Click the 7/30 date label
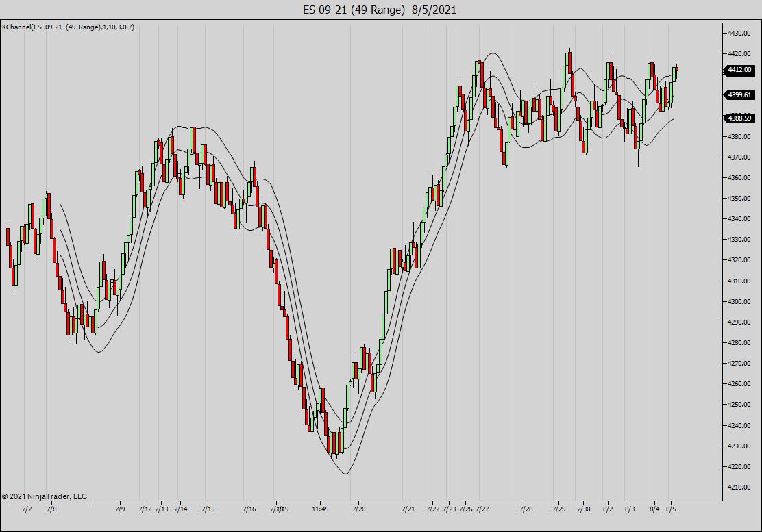Image resolution: width=762 pixels, height=532 pixels. (x=584, y=509)
